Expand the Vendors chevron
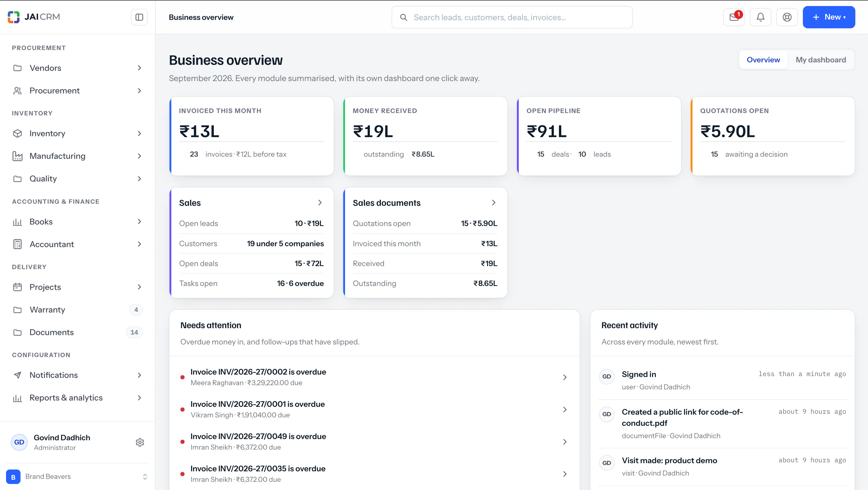868x490 pixels. (140, 68)
